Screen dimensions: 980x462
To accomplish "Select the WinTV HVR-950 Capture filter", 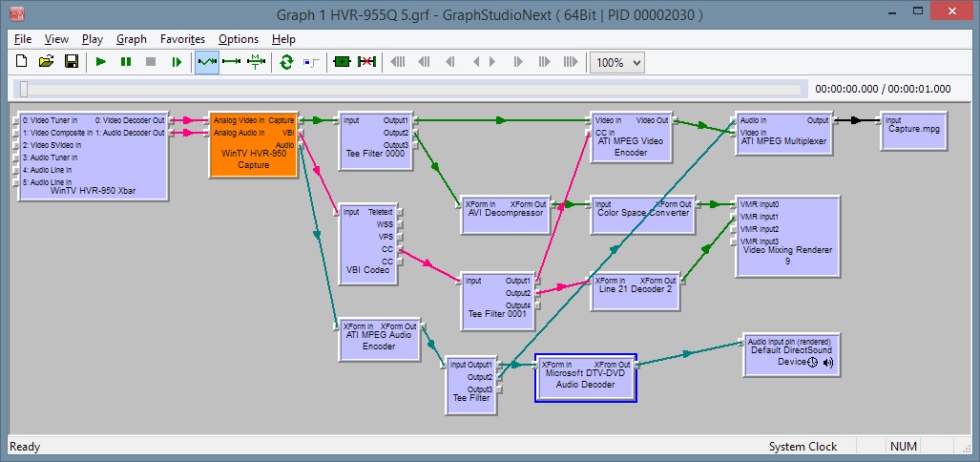I will click(253, 145).
